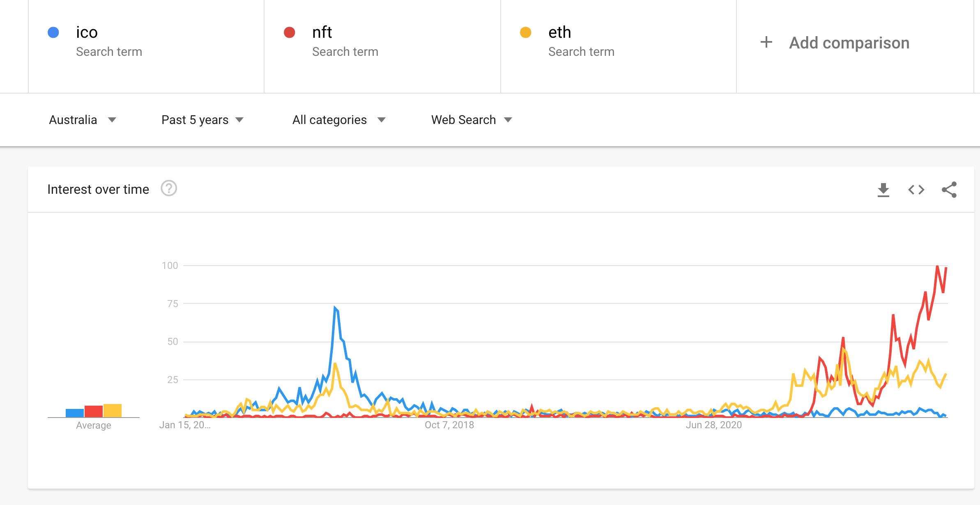Click the red dot beside nft
Screen dimensions: 980x505
point(290,32)
